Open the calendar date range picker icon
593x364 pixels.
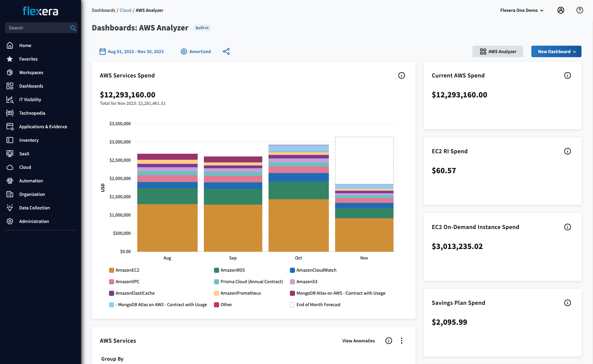102,51
